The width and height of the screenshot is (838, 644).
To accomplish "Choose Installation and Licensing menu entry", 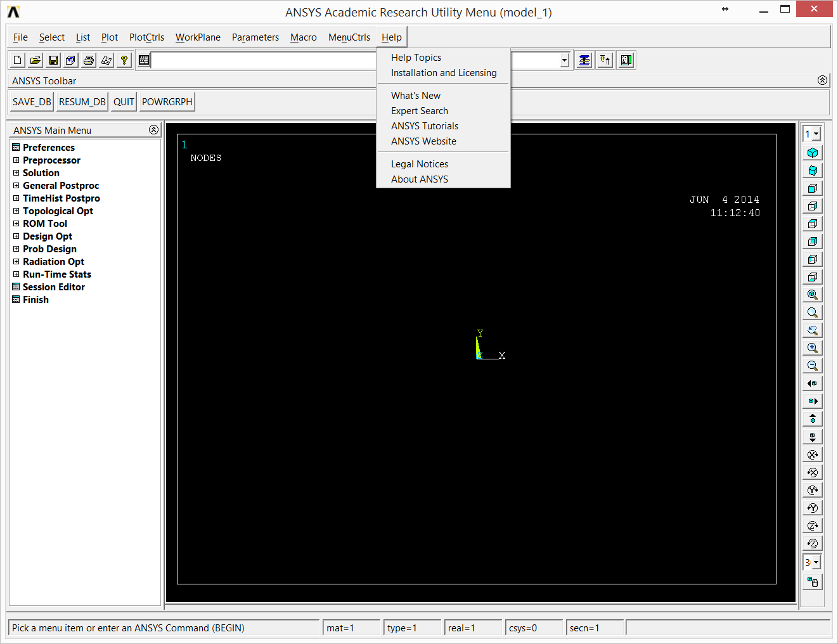I will point(443,73).
